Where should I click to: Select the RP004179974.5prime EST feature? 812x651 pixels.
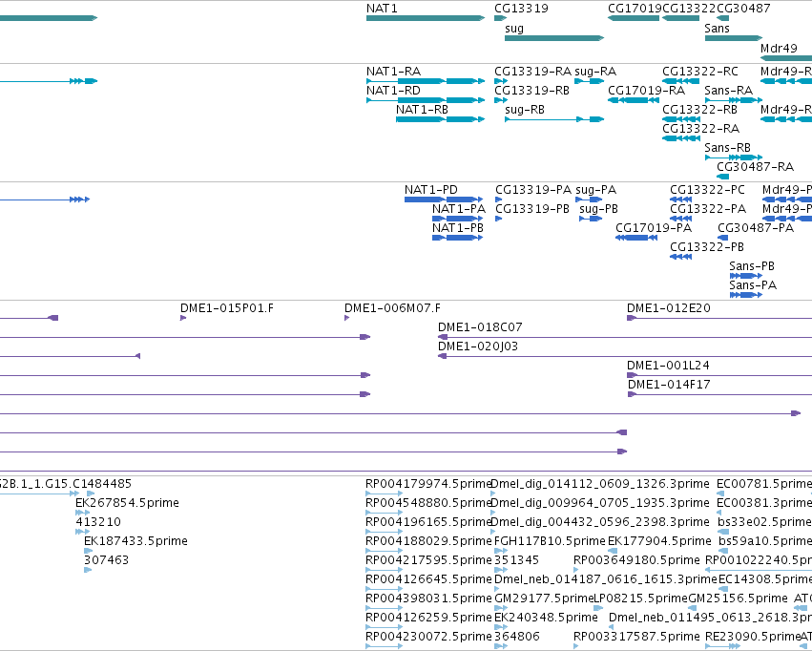(x=384, y=493)
